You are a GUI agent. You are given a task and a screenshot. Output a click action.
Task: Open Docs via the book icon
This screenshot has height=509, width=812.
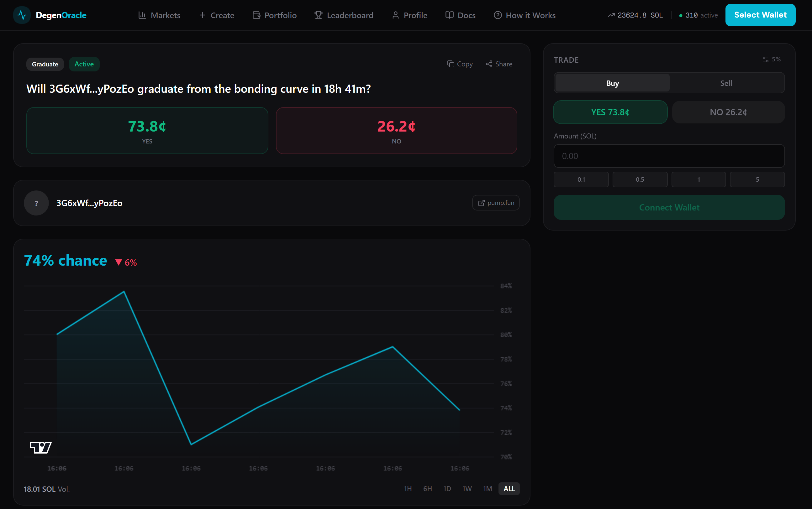click(450, 15)
